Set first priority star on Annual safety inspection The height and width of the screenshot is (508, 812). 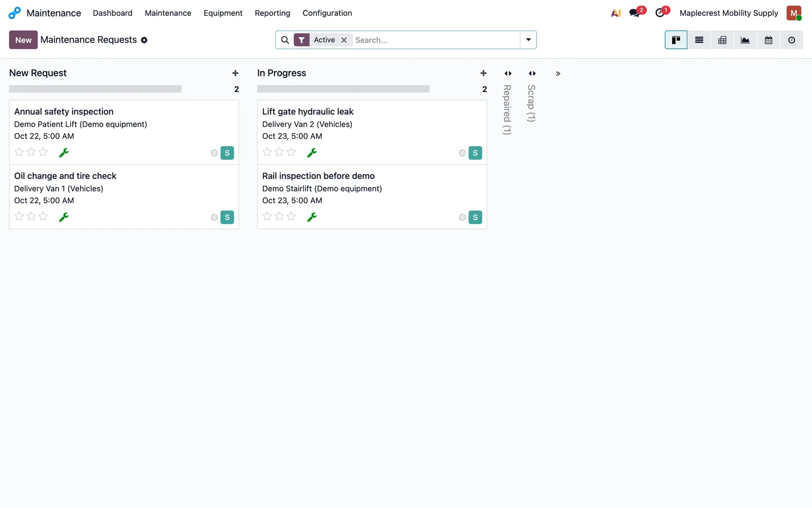[19, 152]
